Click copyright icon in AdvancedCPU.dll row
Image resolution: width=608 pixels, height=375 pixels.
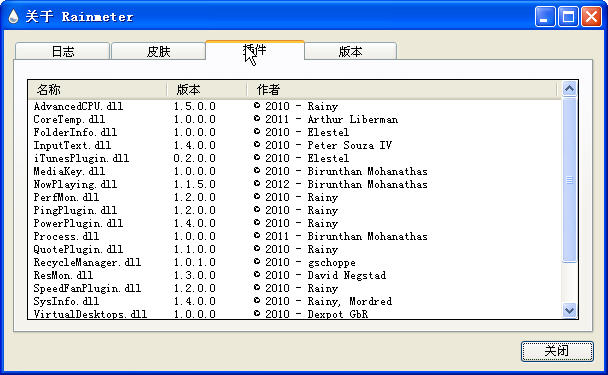[x=257, y=105]
